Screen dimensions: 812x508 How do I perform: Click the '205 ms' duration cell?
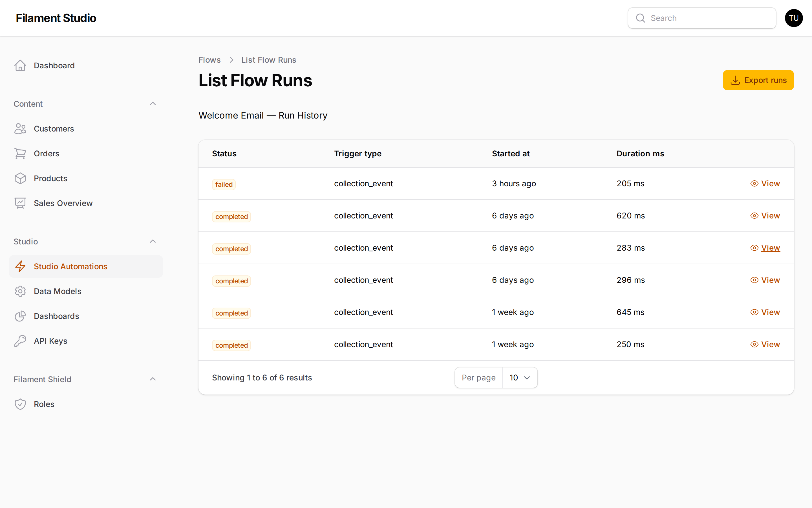630,183
